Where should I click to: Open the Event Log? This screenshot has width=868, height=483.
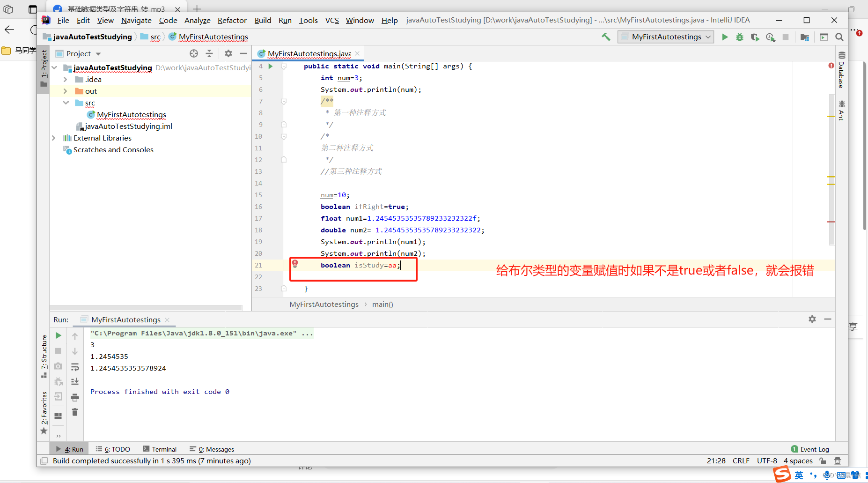point(810,449)
